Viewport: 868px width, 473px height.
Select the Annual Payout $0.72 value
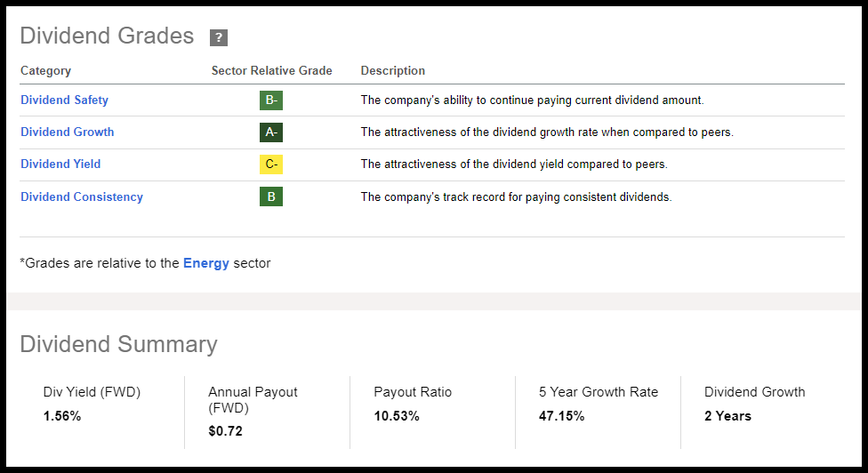click(225, 431)
